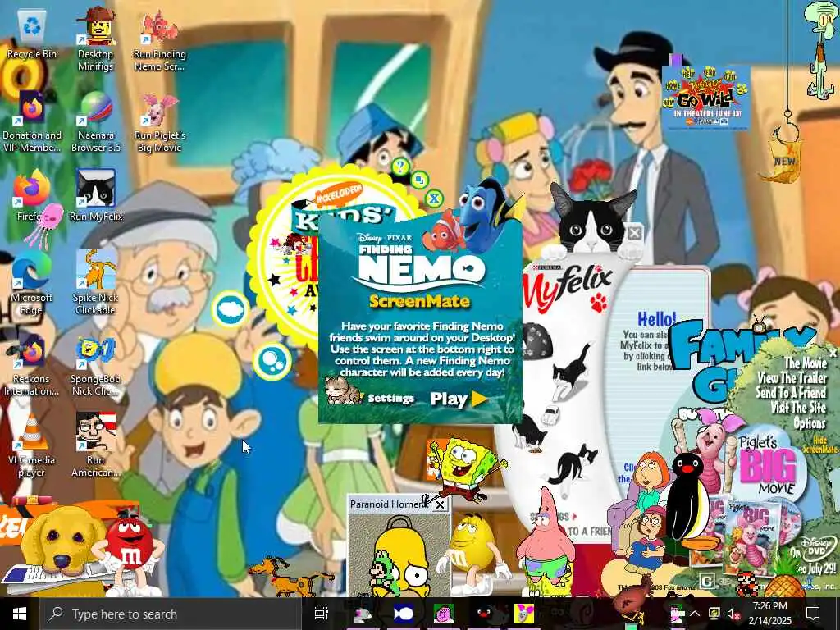
Task: Select The Movie in Piglet menu
Action: 806,363
